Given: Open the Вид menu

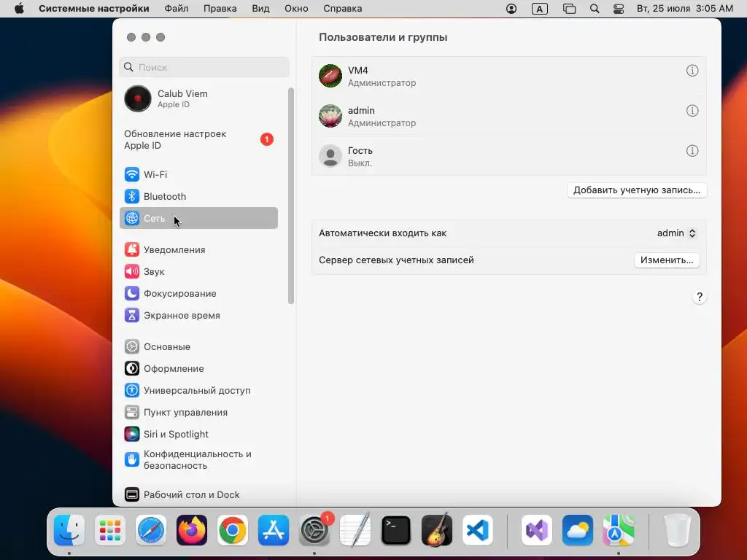Looking at the screenshot, I should click(260, 9).
